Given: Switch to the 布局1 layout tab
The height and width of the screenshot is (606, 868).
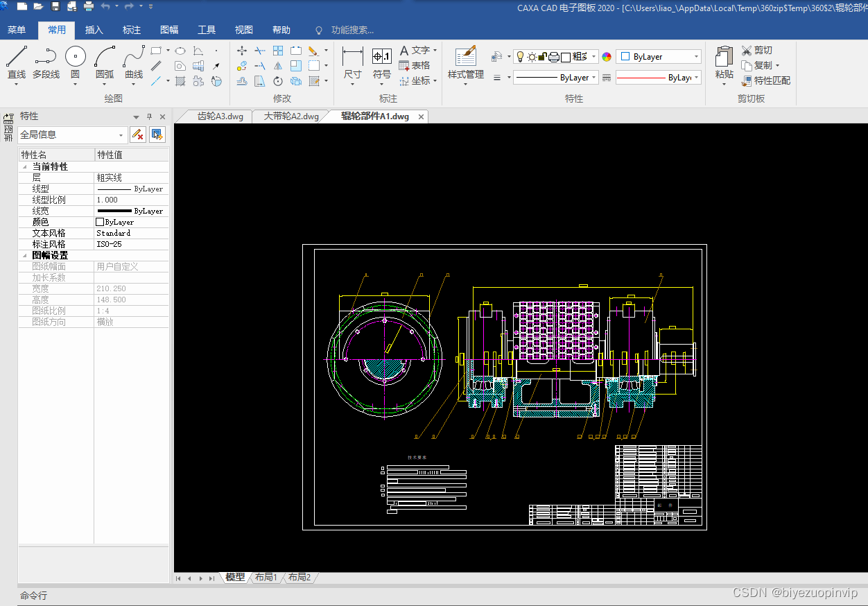Looking at the screenshot, I should pos(266,577).
